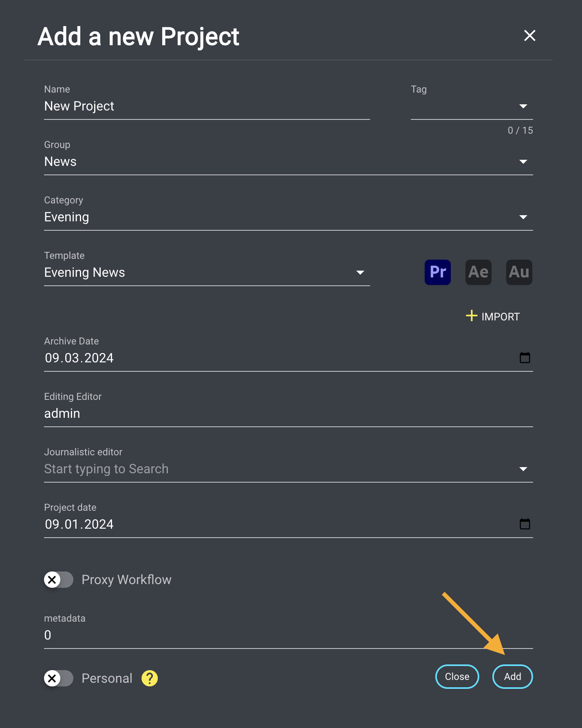Focus the metadata input field
Viewport: 582px width, 728px height.
pyautogui.click(x=288, y=635)
